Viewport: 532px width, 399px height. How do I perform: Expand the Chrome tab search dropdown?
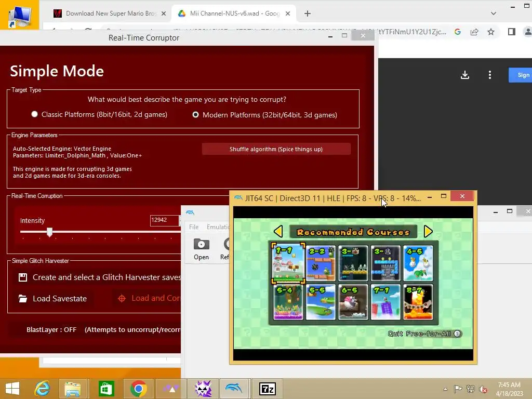click(x=494, y=14)
